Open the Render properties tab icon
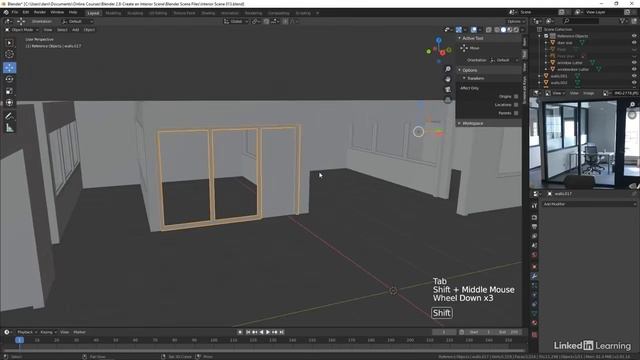Screen dimensions: 640x360 [534, 218]
